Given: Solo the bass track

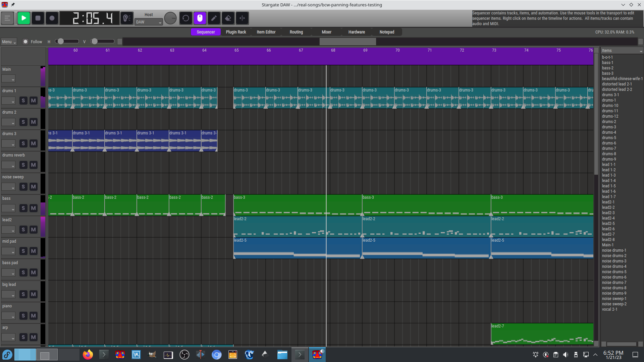Looking at the screenshot, I should pyautogui.click(x=23, y=208).
